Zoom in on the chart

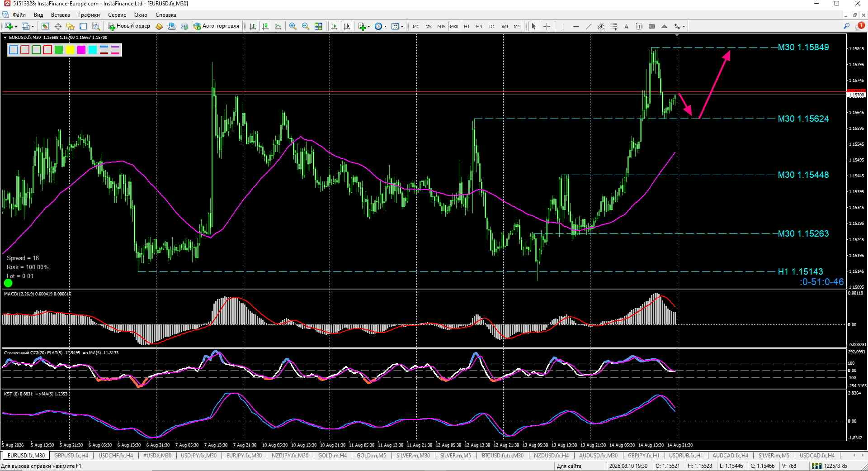(293, 26)
